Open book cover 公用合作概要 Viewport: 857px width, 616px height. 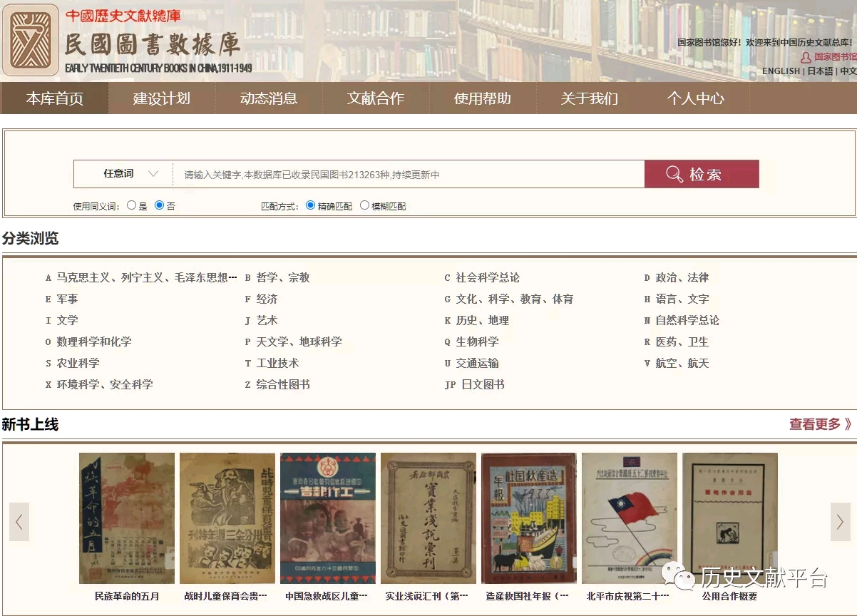pyautogui.click(x=730, y=518)
